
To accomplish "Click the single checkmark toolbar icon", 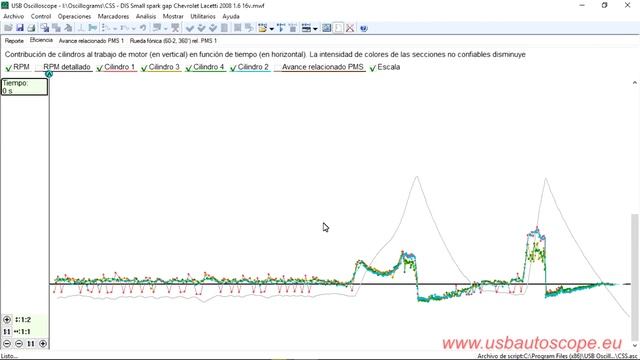I will point(189,28).
